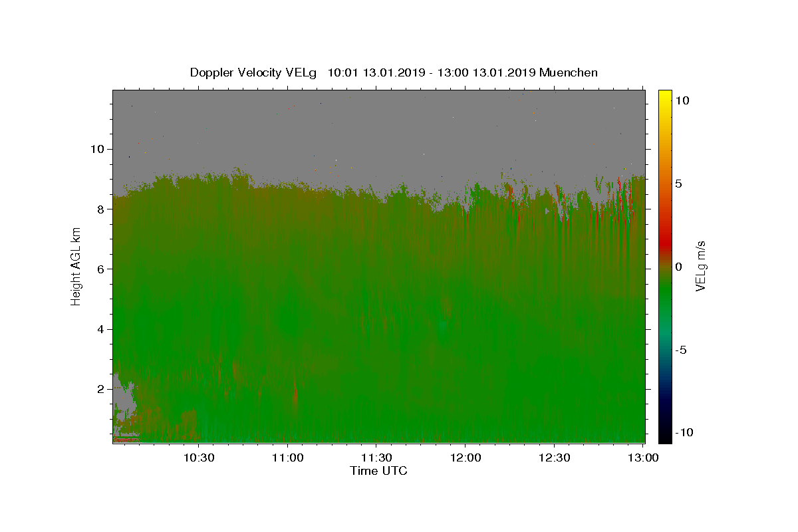Click the 12:00 time tick label

pyautogui.click(x=465, y=458)
